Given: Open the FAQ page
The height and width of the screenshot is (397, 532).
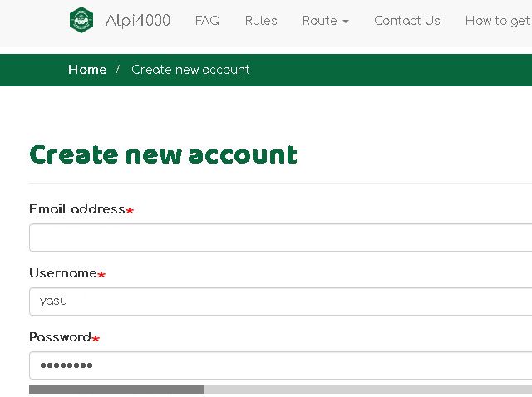Looking at the screenshot, I should pos(207,21).
